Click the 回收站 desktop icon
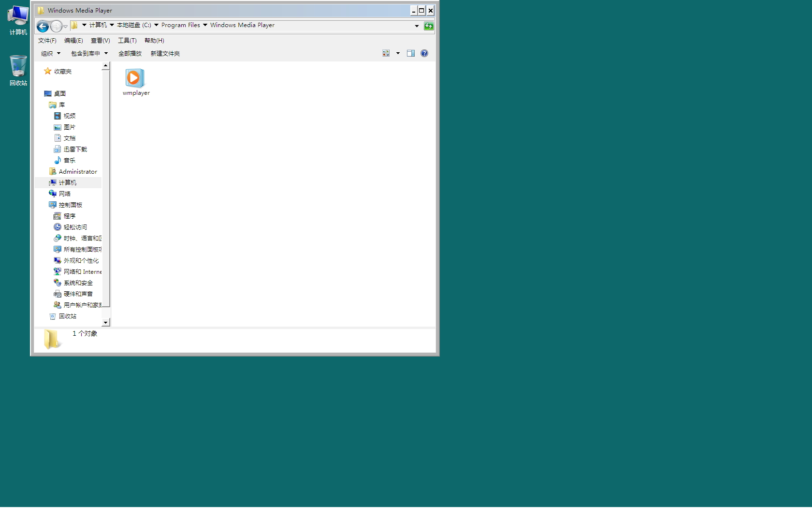812x508 pixels. (x=18, y=71)
